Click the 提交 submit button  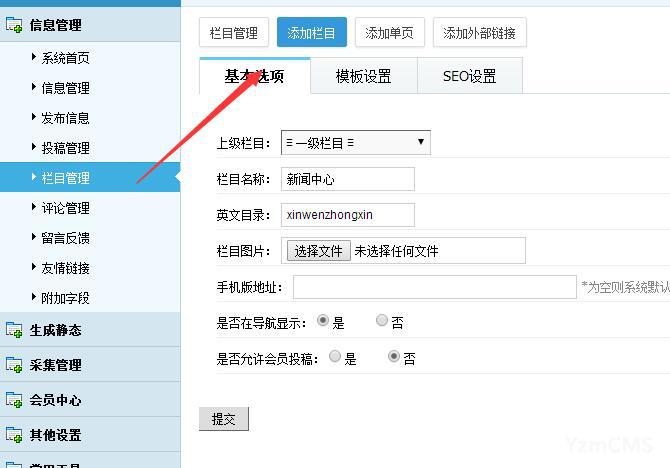pyautogui.click(x=223, y=419)
